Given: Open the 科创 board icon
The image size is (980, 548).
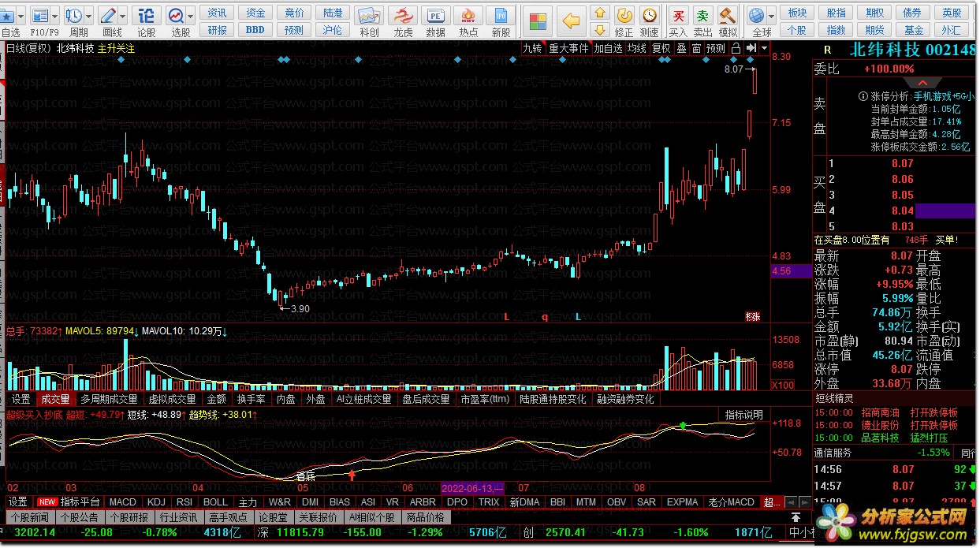Looking at the screenshot, I should pos(369,16).
